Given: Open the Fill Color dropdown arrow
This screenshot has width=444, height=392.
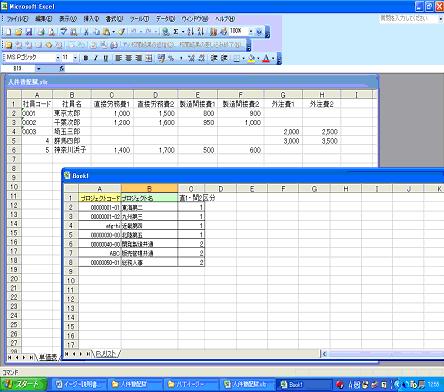Looking at the screenshot, I should [258, 58].
